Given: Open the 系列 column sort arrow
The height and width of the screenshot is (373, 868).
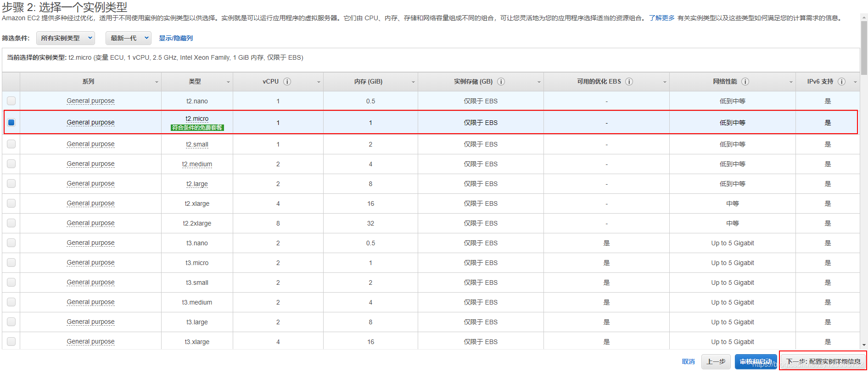Looking at the screenshot, I should [x=157, y=82].
